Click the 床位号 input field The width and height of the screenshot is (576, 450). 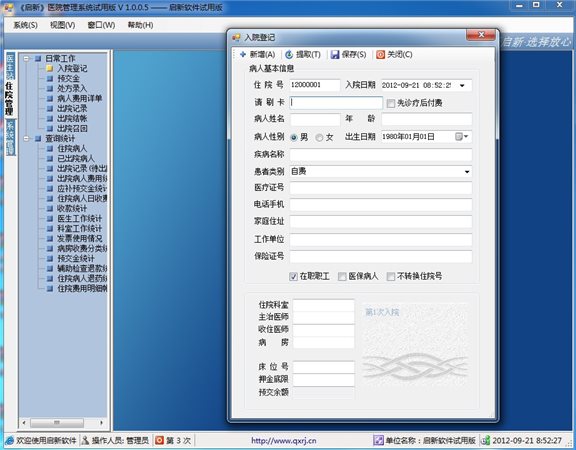(x=324, y=367)
